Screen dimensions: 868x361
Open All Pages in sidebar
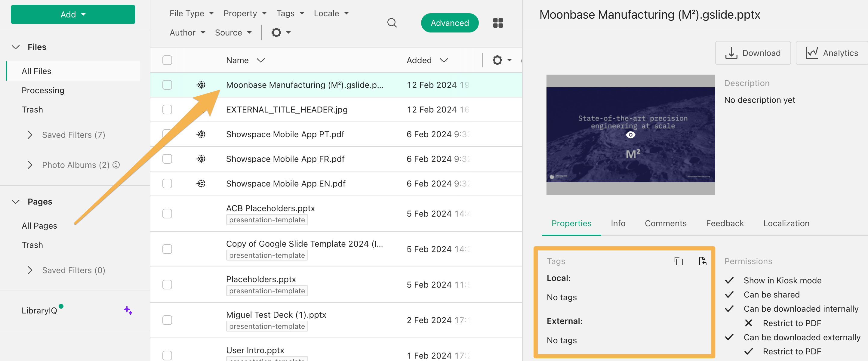39,226
